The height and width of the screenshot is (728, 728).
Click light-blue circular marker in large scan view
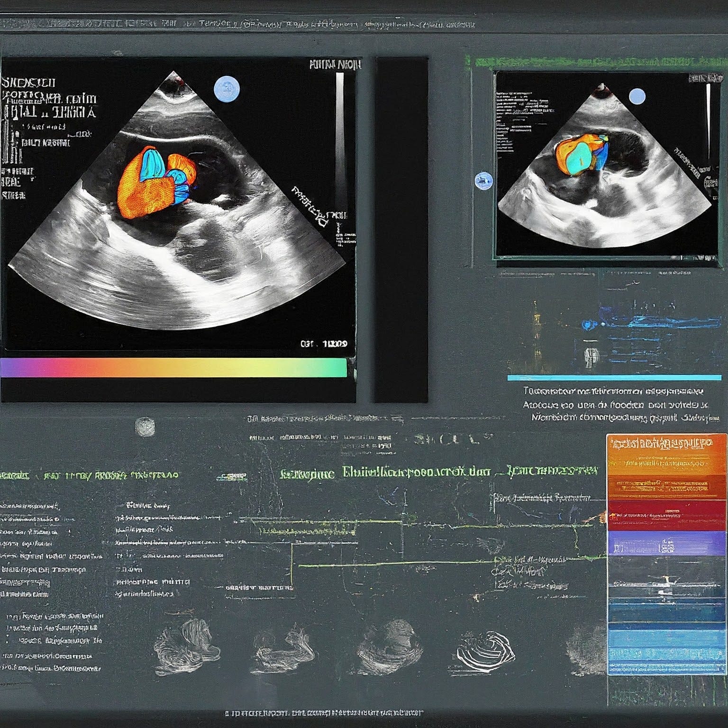click(227, 88)
